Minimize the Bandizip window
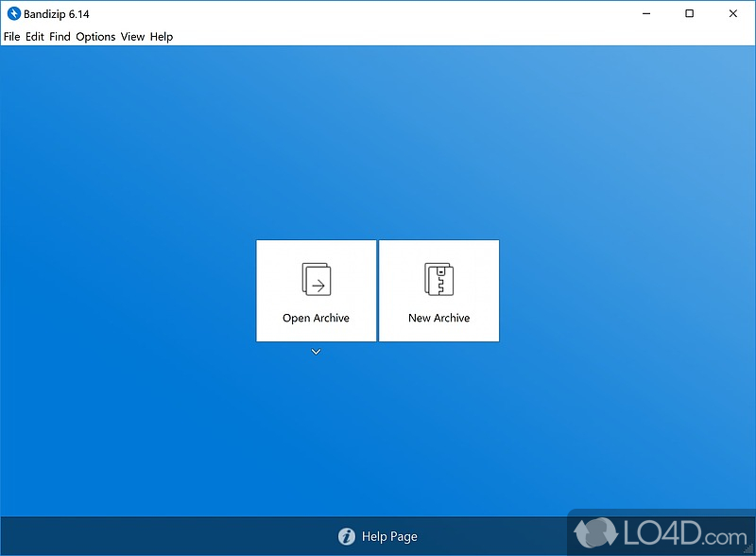Screen dimensions: 756x556 click(645, 14)
